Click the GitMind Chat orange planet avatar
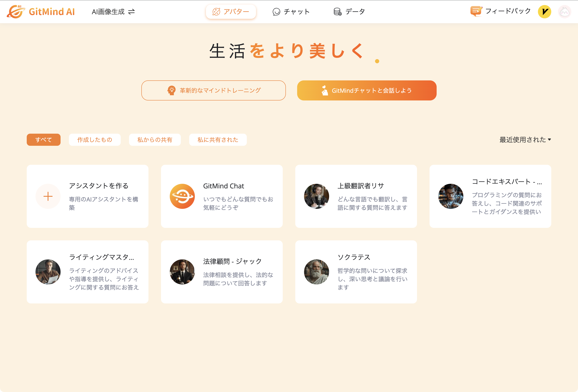578x392 pixels. tap(182, 196)
